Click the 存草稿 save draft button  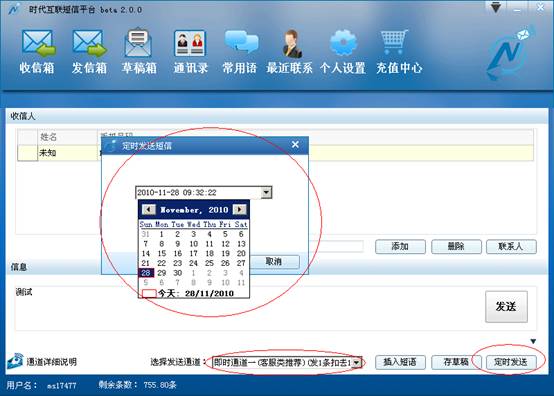click(456, 362)
